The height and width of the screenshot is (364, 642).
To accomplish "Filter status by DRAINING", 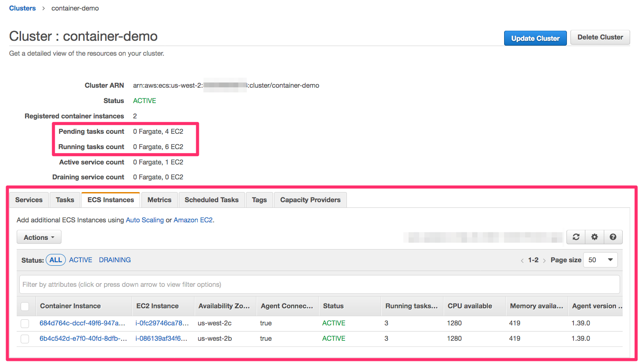I will [x=115, y=260].
